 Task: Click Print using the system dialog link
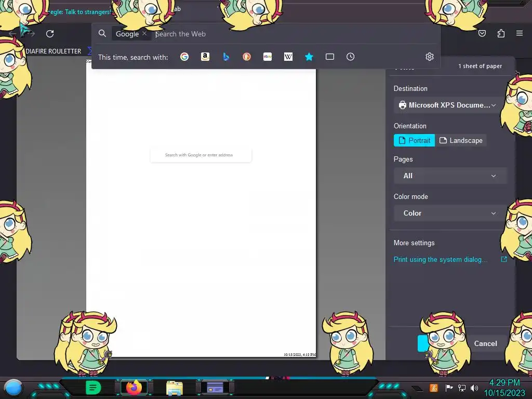coord(441,260)
